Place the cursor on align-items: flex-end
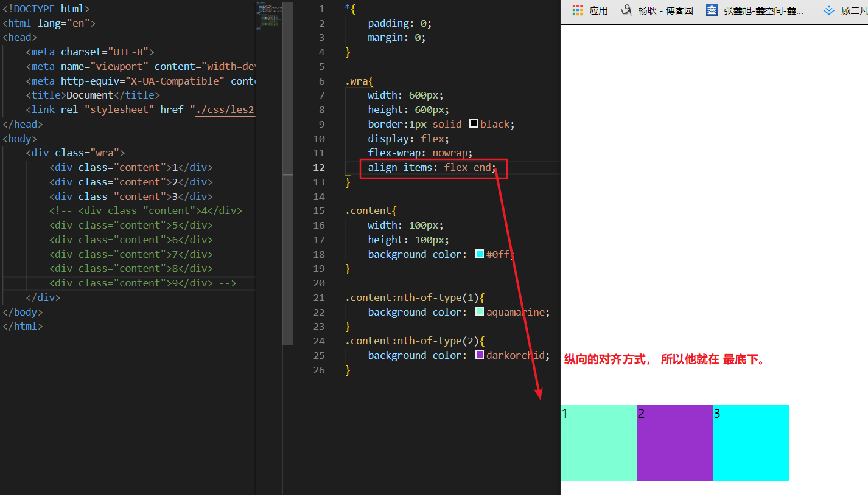The image size is (868, 495). click(x=432, y=167)
